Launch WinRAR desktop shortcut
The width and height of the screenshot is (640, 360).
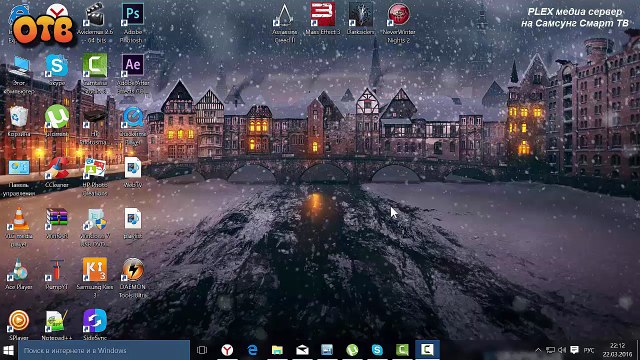point(57,223)
